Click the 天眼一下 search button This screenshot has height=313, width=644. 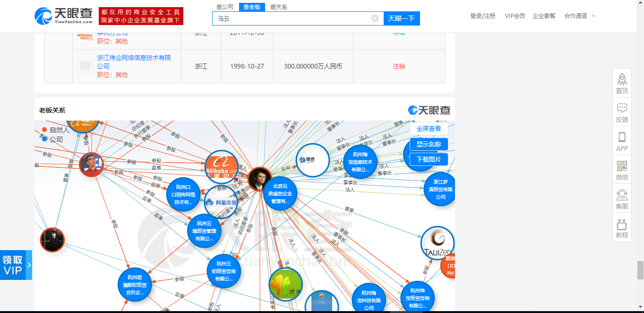(x=402, y=18)
